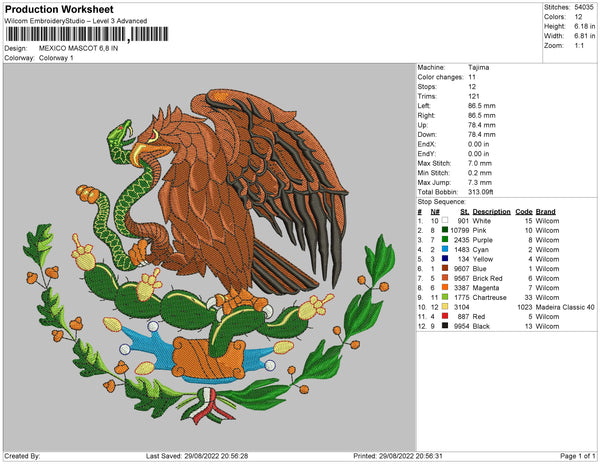Select the Max Jump value 7.3 mm
Image resolution: width=600 pixels, height=464 pixels.
(480, 182)
